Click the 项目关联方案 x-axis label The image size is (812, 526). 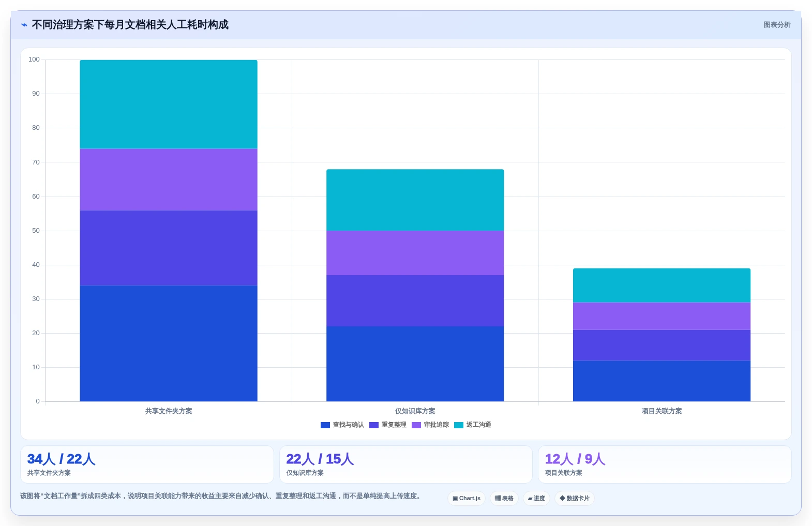click(661, 411)
